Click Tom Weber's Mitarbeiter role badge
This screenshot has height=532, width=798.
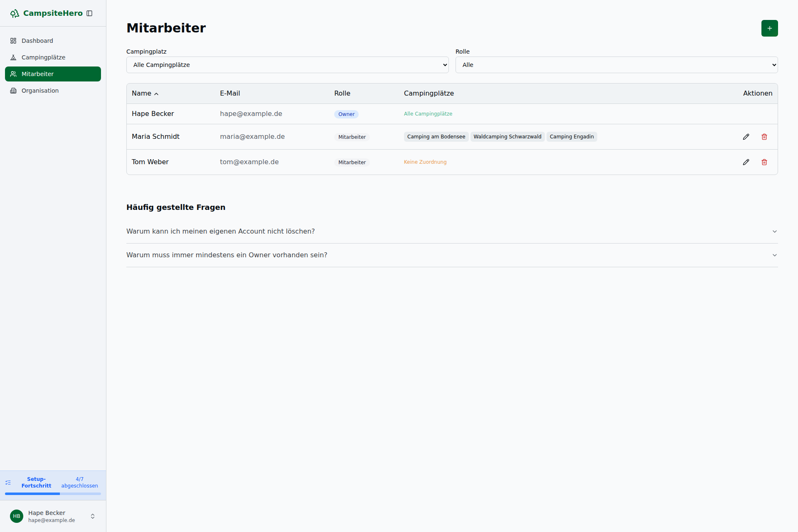(x=352, y=163)
